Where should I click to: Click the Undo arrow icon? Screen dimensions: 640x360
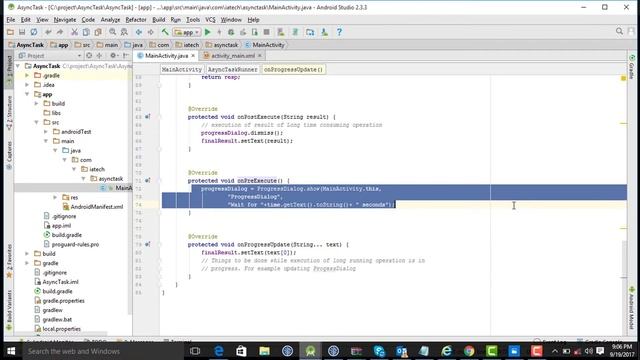[x=48, y=32]
